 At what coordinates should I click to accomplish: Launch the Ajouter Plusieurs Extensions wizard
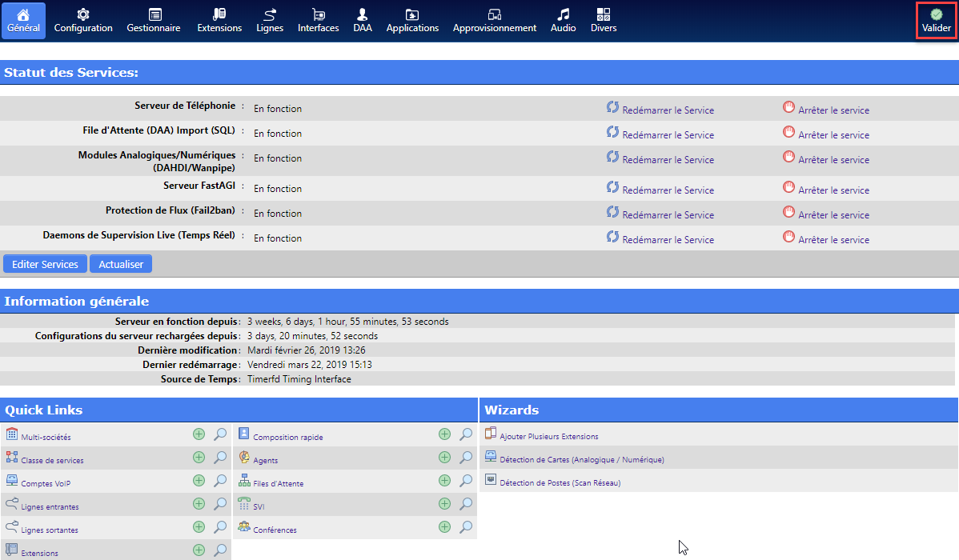548,437
